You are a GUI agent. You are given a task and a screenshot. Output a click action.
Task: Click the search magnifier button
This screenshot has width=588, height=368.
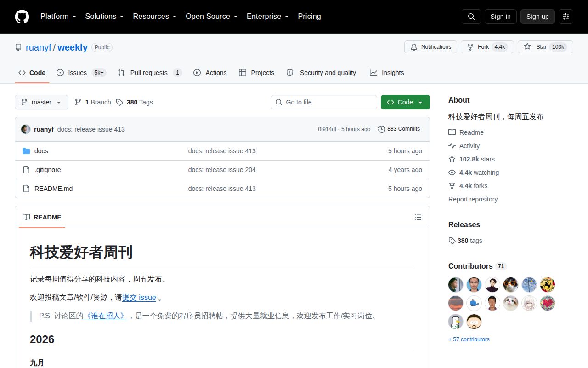pos(471,17)
